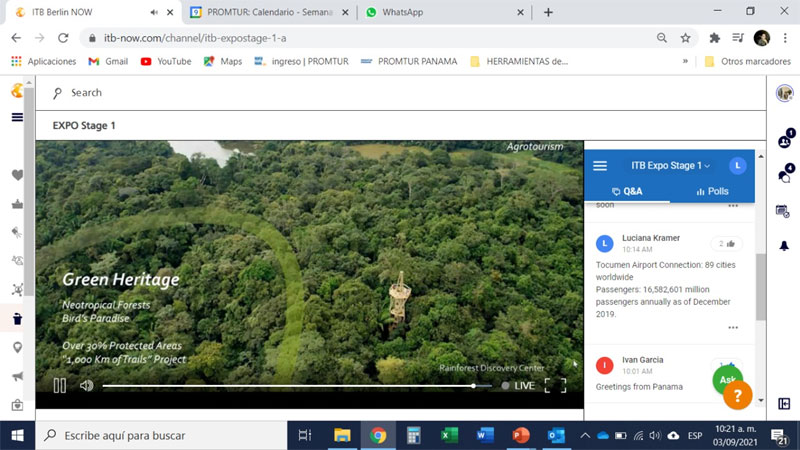800x450 pixels.
Task: Go back in the browser
Action: pyautogui.click(x=16, y=38)
